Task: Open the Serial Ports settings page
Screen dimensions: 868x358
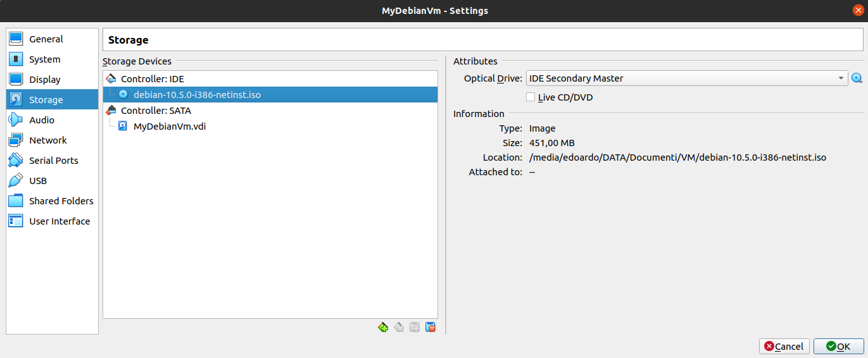Action: [52, 161]
